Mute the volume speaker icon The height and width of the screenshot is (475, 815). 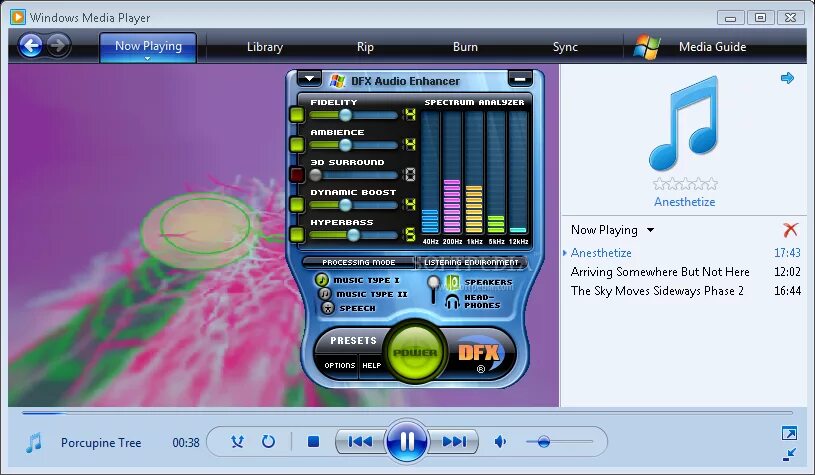500,442
